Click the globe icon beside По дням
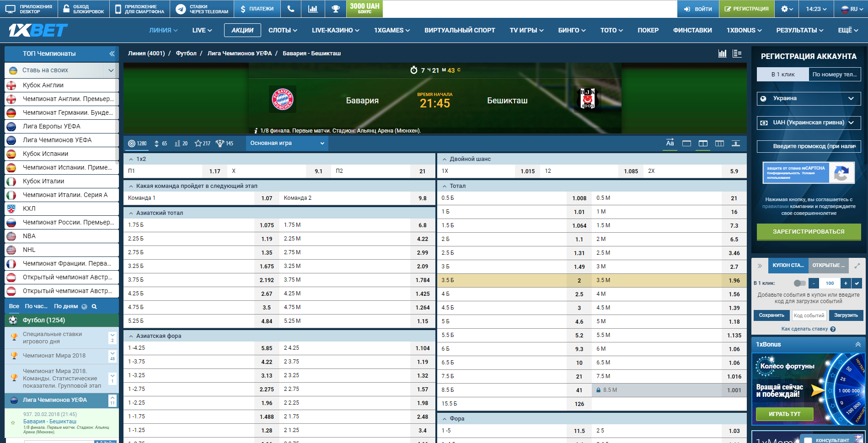The image size is (868, 443). click(84, 307)
